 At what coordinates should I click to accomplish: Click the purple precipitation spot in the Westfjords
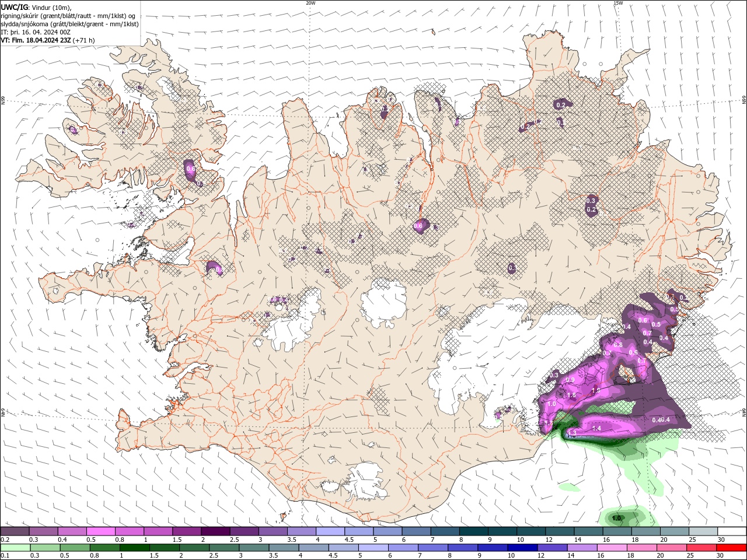coord(190,169)
